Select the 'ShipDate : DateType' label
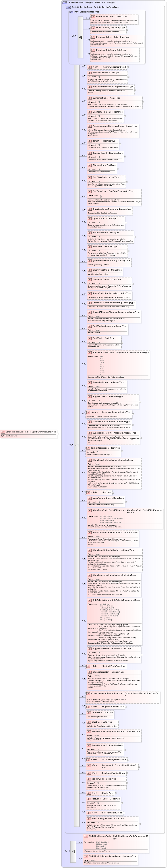This screenshot has width=167, height=868. 101,722
